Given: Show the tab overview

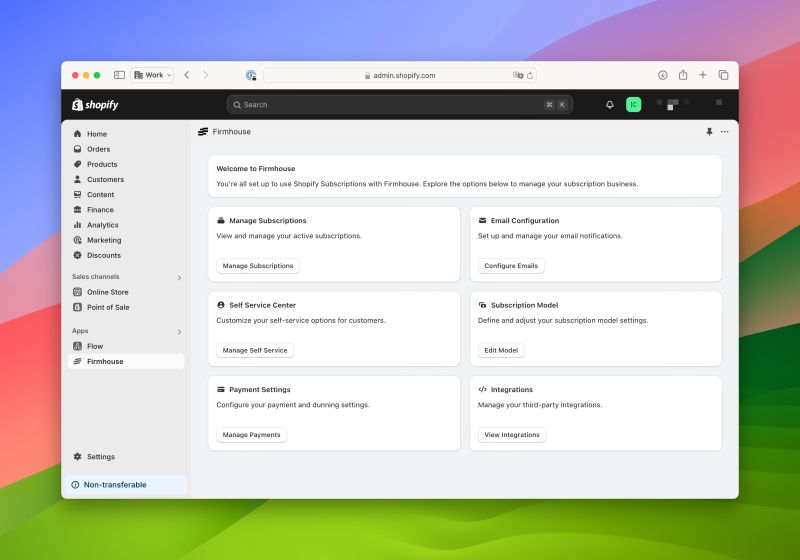Looking at the screenshot, I should click(723, 75).
